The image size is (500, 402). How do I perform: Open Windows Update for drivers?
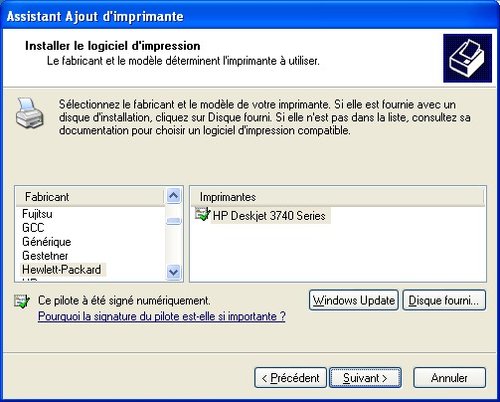(x=354, y=300)
